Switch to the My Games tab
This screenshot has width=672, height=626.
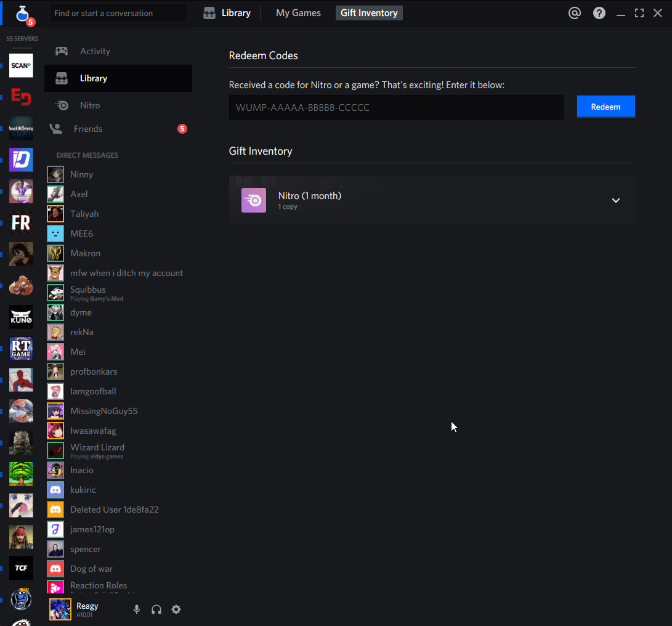point(298,13)
